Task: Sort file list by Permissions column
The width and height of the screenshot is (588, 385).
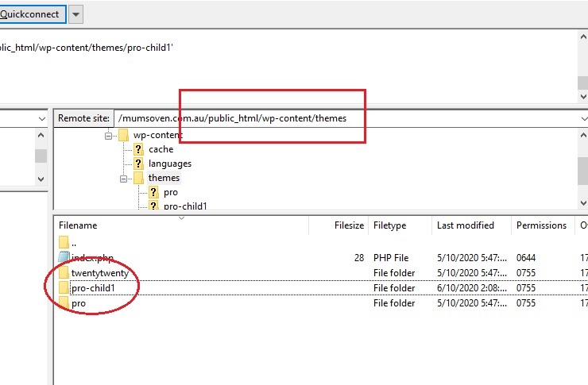Action: (543, 225)
